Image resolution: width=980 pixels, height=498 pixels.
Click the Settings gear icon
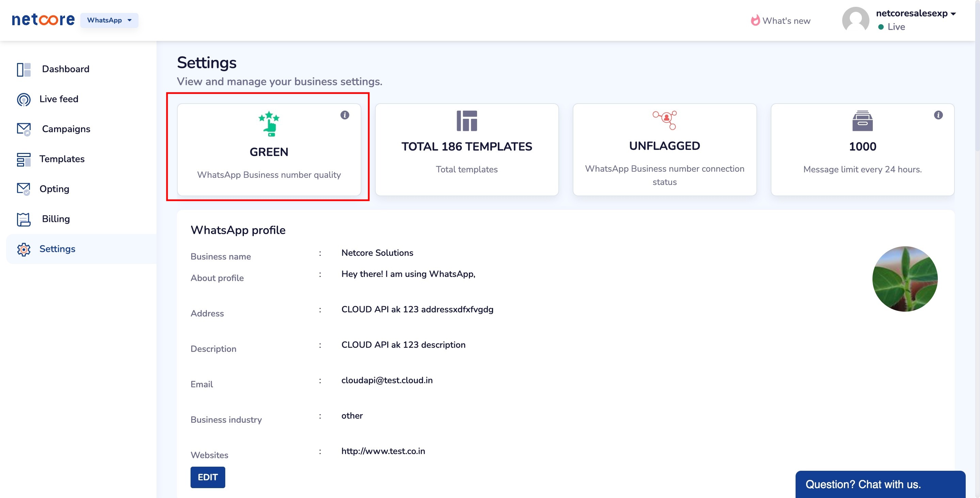coord(23,249)
